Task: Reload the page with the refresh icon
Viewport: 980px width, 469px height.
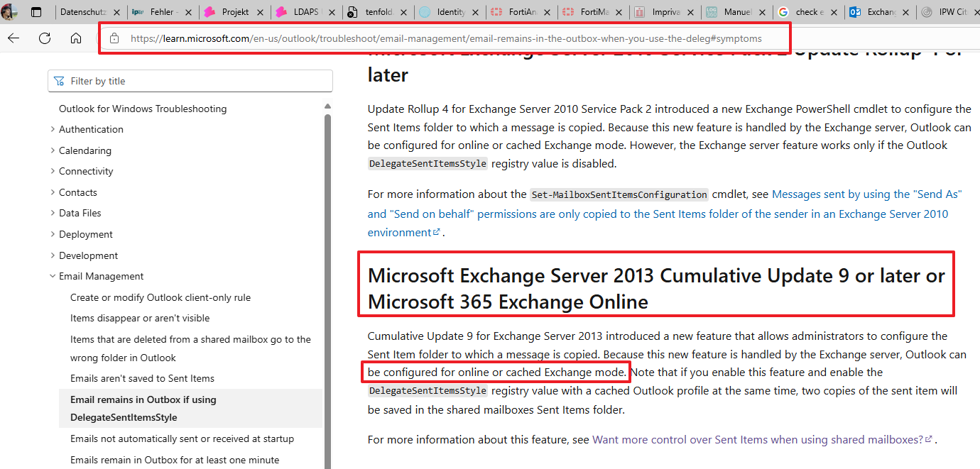Action: pos(45,38)
